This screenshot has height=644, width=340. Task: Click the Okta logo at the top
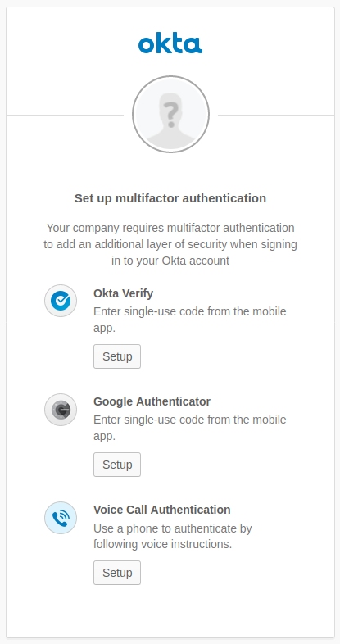click(x=170, y=44)
